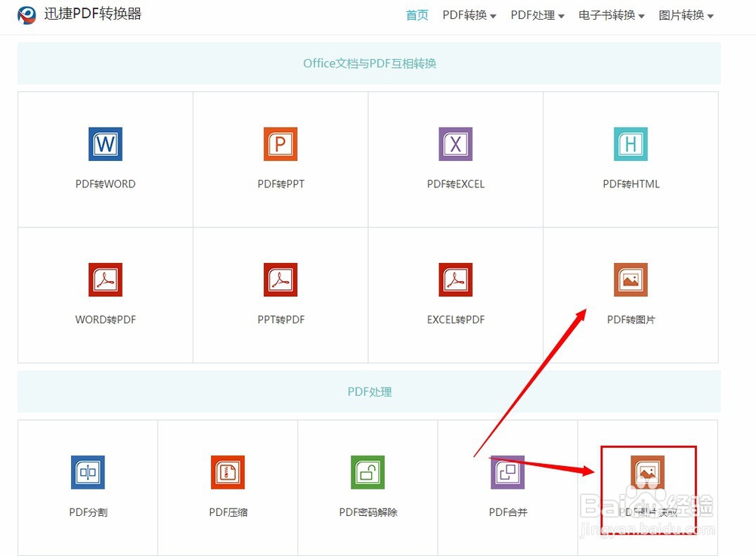756x556 pixels.
Task: Click the PDF压缩 text label
Action: 228,512
